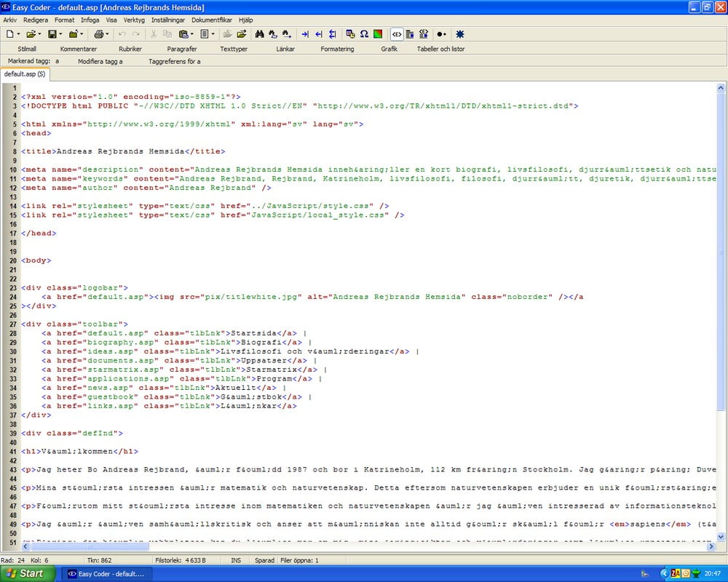Click the Taggreferens för a button

click(175, 61)
